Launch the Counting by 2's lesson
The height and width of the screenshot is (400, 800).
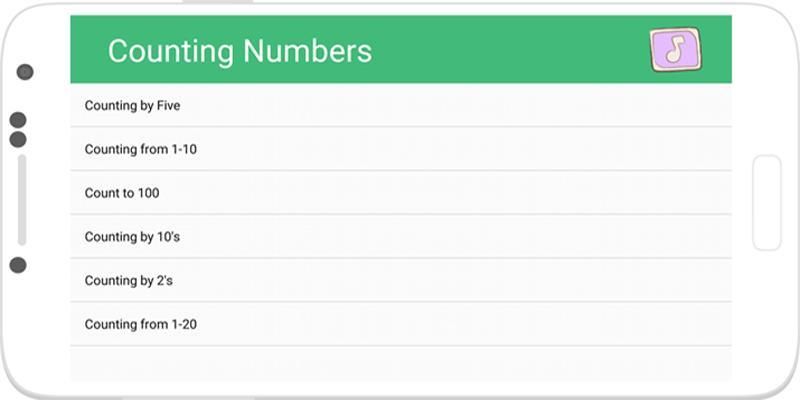[x=129, y=281]
